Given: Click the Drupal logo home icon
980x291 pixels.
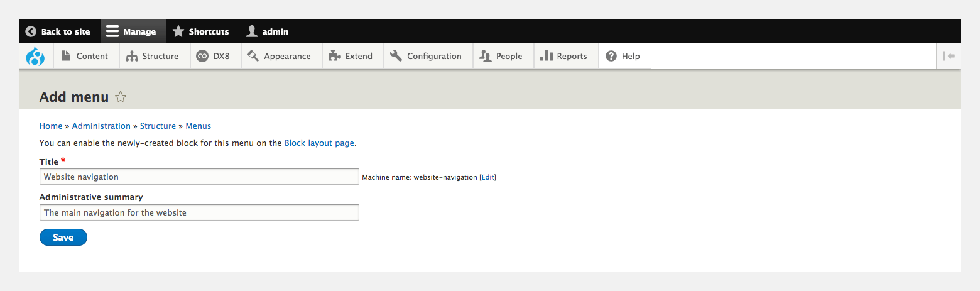Looking at the screenshot, I should point(35,56).
